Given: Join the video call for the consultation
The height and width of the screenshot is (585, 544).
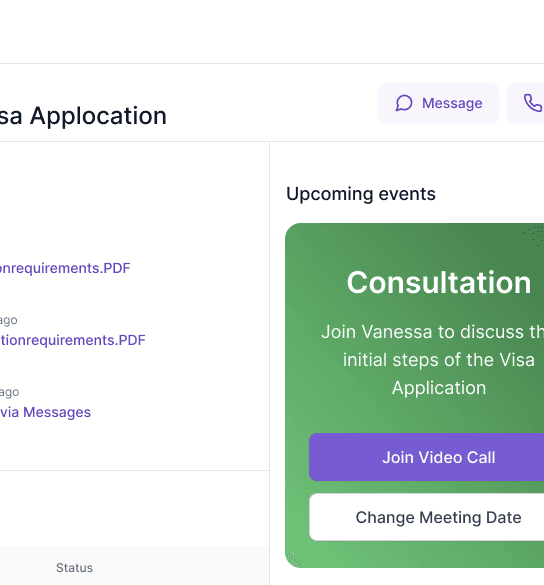Looking at the screenshot, I should 426,457.
